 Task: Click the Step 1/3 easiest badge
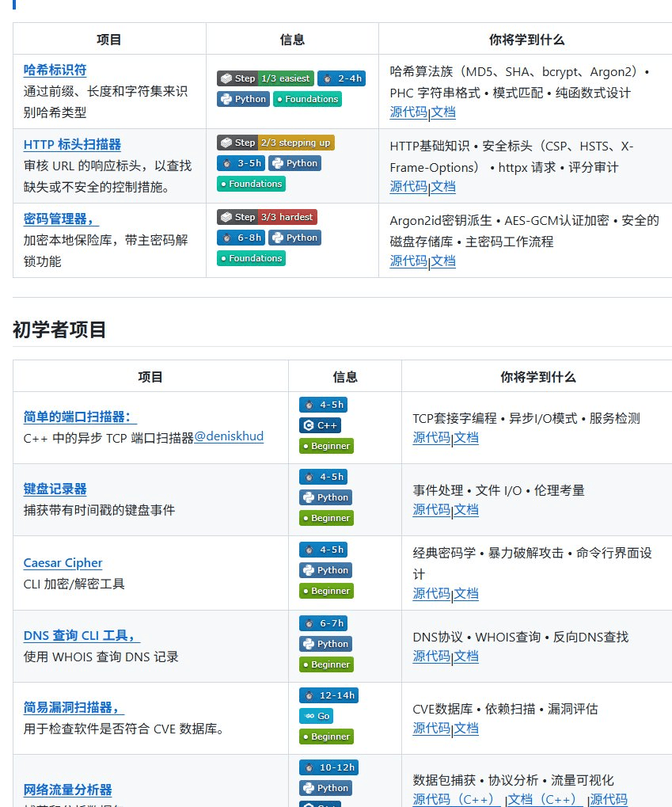click(265, 78)
